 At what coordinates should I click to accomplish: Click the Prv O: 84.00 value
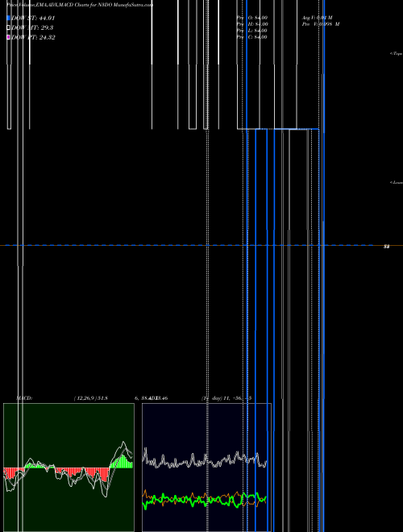click(252, 17)
